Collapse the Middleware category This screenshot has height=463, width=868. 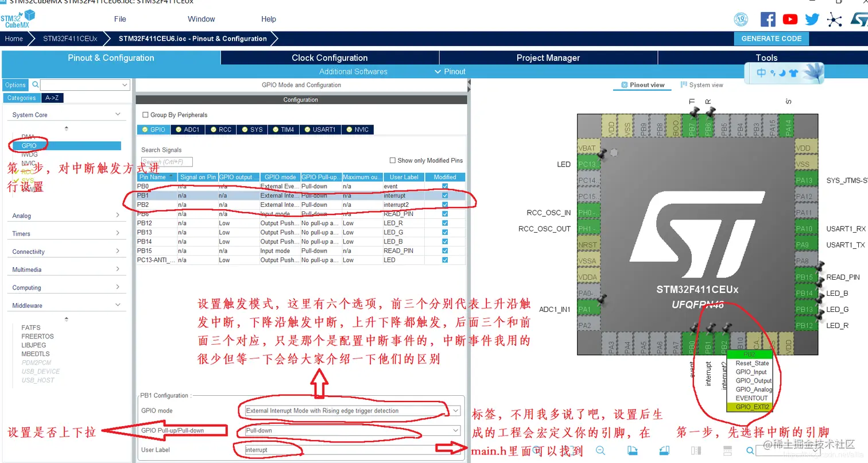click(x=118, y=305)
